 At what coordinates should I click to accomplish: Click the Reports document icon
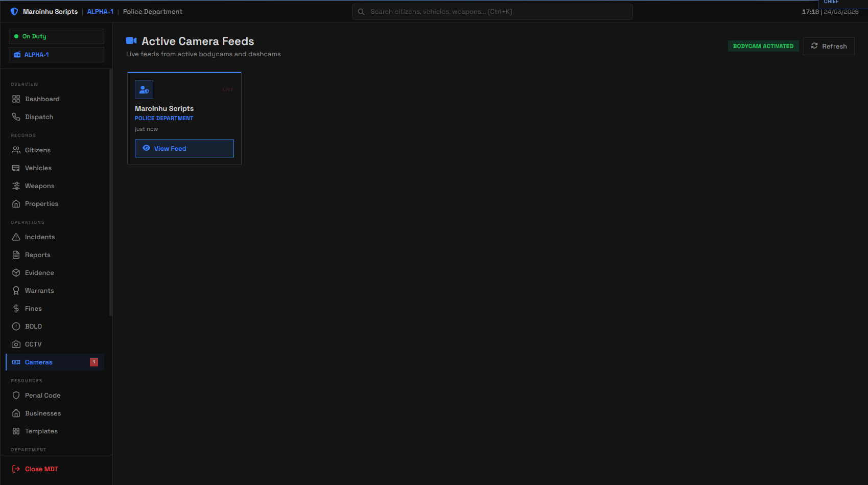(16, 255)
